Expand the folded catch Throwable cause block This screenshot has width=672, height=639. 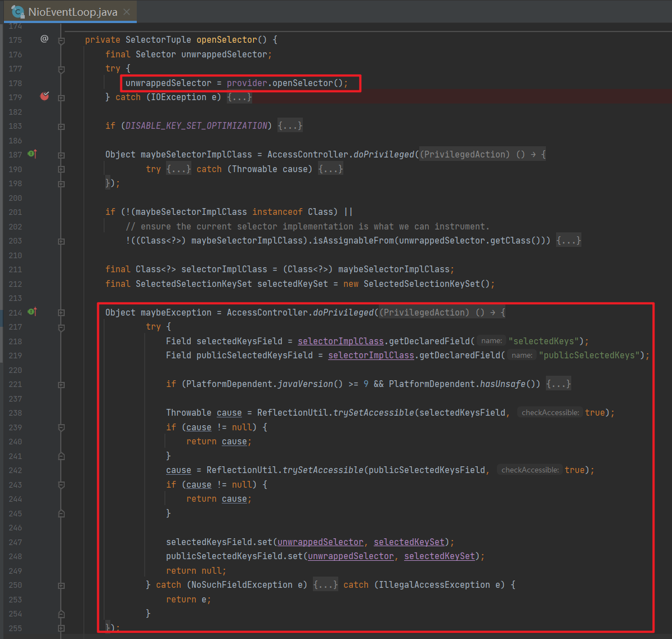330,169
